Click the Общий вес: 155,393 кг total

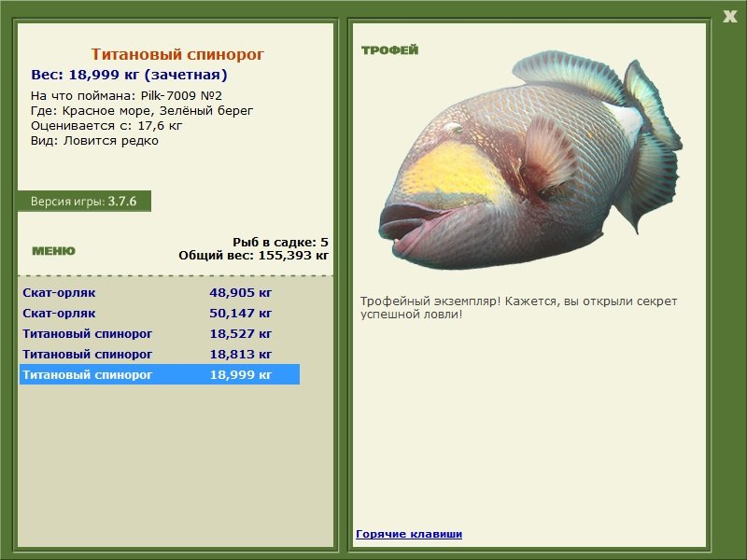[253, 256]
